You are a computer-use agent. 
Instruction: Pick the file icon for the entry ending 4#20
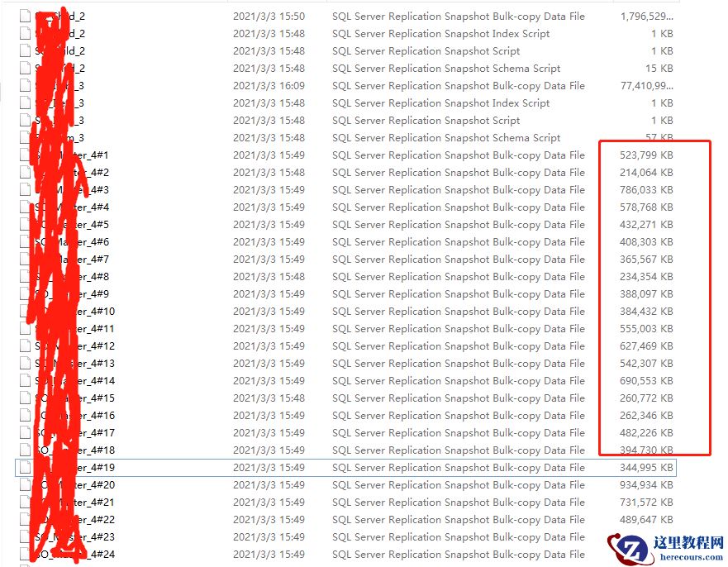pos(25,485)
